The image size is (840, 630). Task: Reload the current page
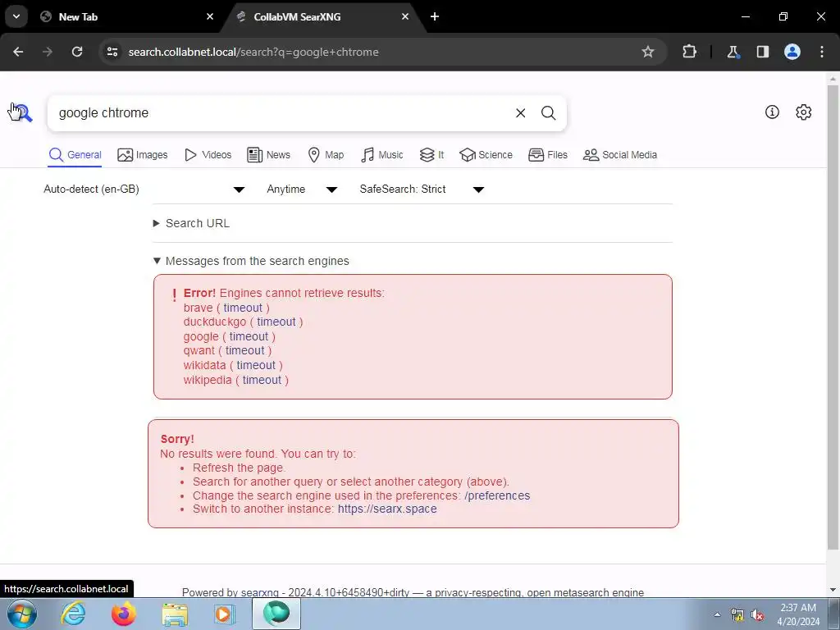(77, 52)
